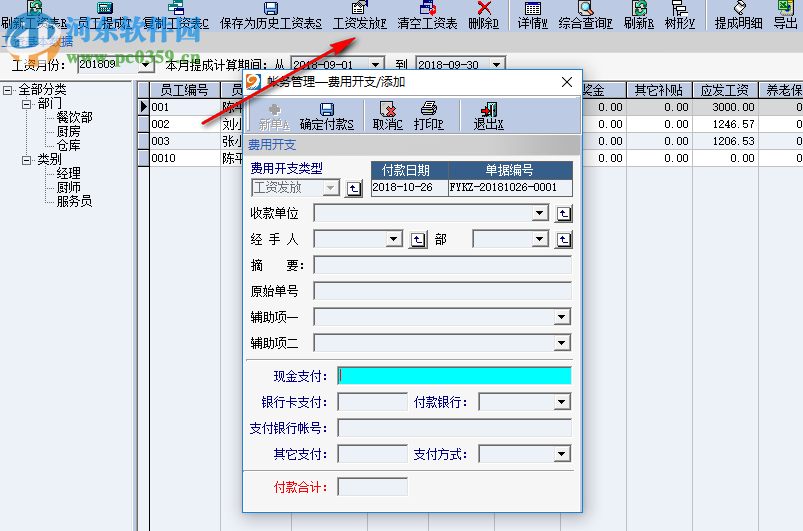Select 服务员 in tree
This screenshot has width=803, height=531.
pos(74,201)
